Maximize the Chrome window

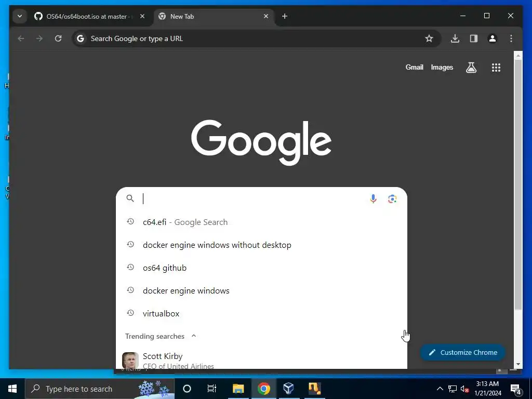(x=486, y=16)
